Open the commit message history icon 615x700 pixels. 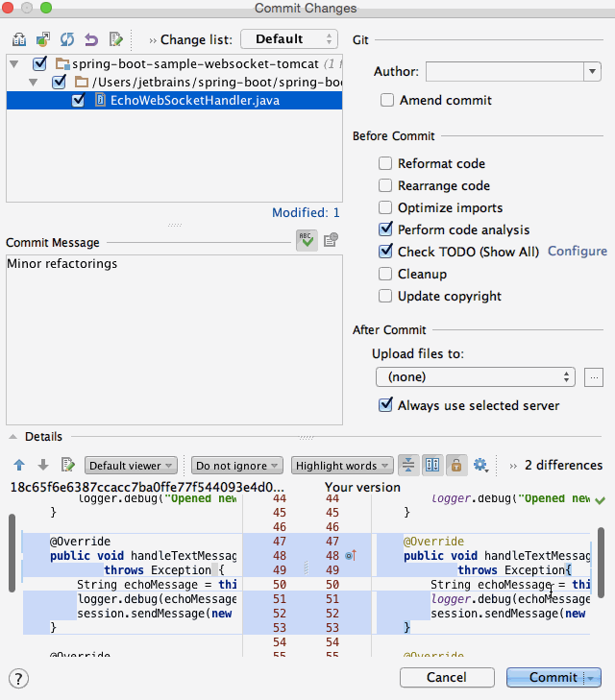[x=331, y=240]
